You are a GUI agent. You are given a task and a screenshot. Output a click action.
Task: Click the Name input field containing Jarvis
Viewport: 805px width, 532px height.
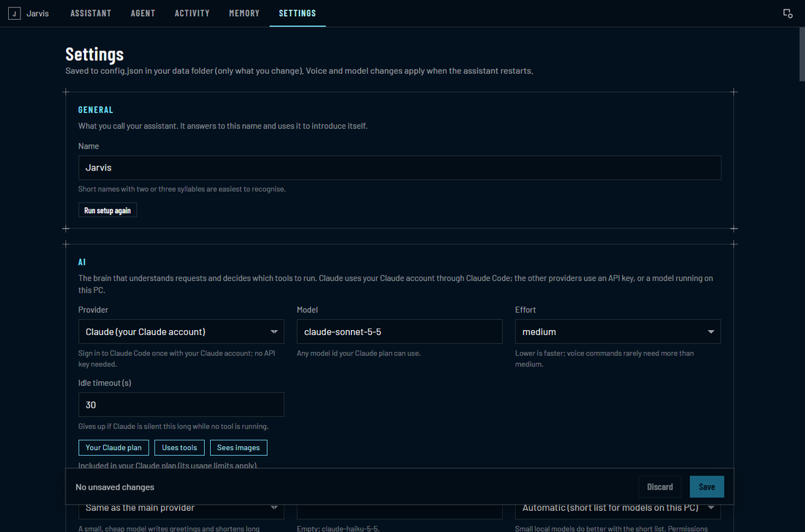click(x=400, y=168)
